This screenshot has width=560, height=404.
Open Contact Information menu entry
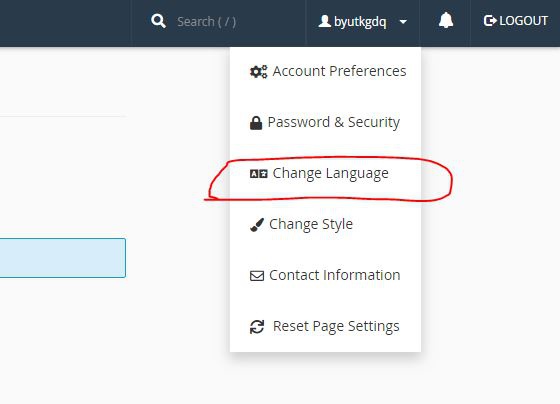[325, 275]
